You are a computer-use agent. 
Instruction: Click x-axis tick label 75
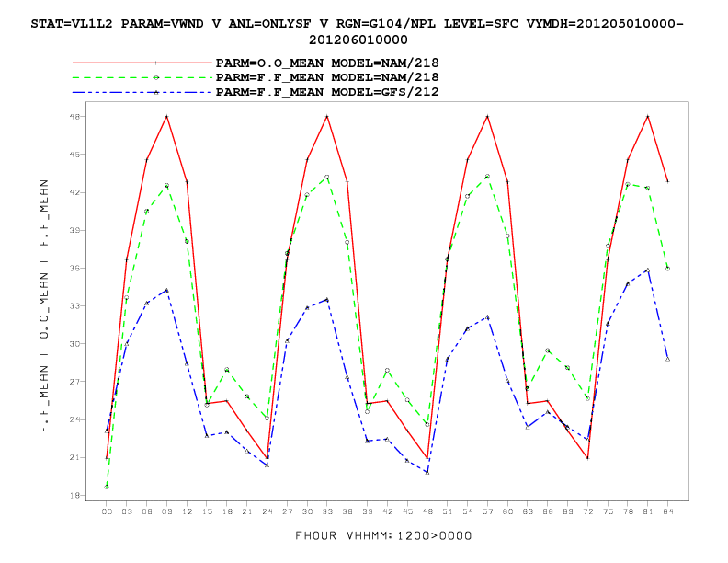[x=608, y=511]
